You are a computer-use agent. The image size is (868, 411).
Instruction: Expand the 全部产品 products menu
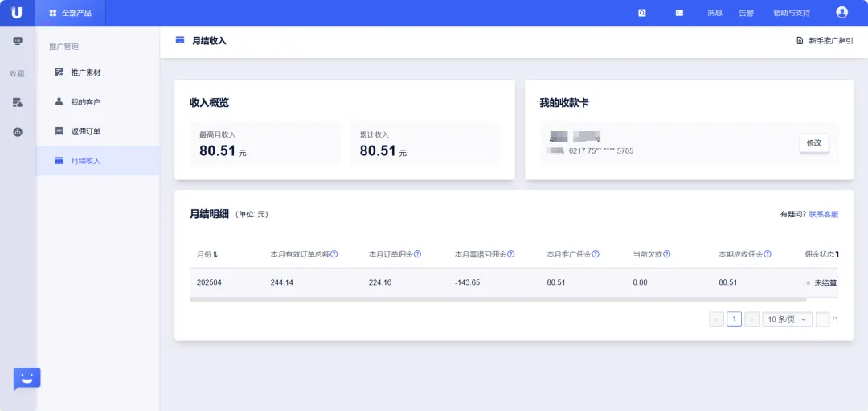(x=70, y=13)
